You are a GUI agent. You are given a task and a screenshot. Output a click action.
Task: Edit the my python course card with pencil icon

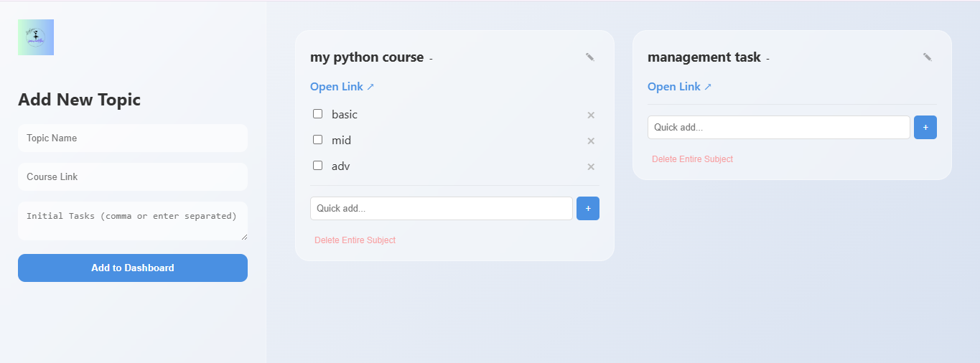coord(590,57)
